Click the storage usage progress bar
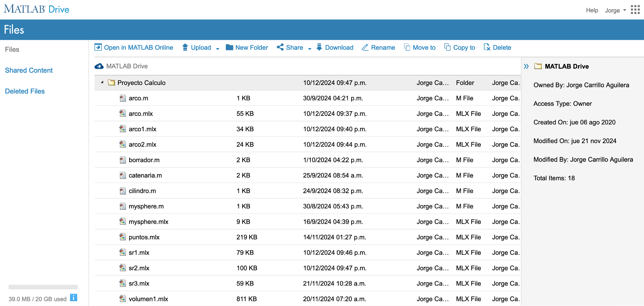Screen dimensions: 644x306 click(x=43, y=287)
